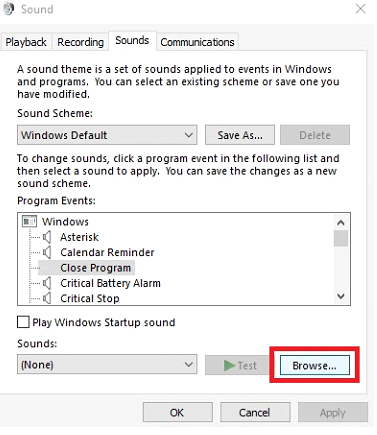The height and width of the screenshot is (435, 377).
Task: Click the Sound speaker icon in title bar
Action: coord(8,9)
